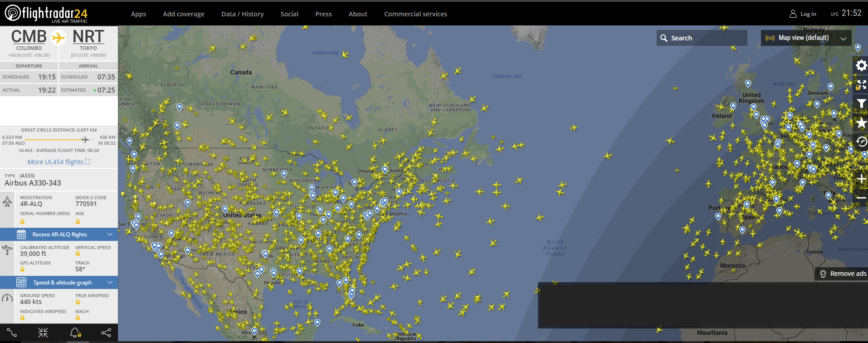Open the Commercial services menu
This screenshot has height=343, width=868.
tap(415, 14)
